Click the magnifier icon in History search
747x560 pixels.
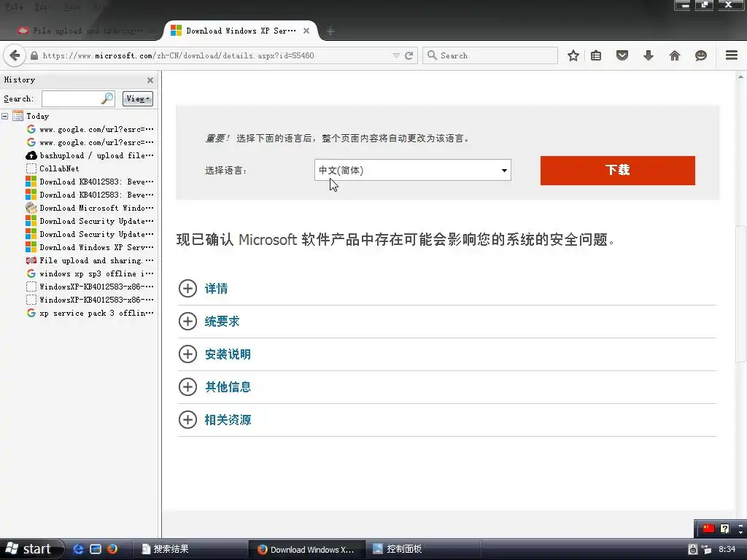click(x=107, y=98)
